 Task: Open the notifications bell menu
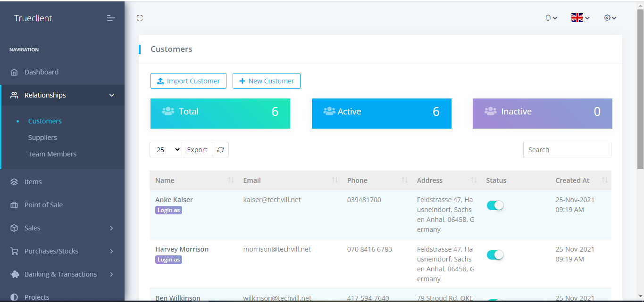tap(551, 18)
